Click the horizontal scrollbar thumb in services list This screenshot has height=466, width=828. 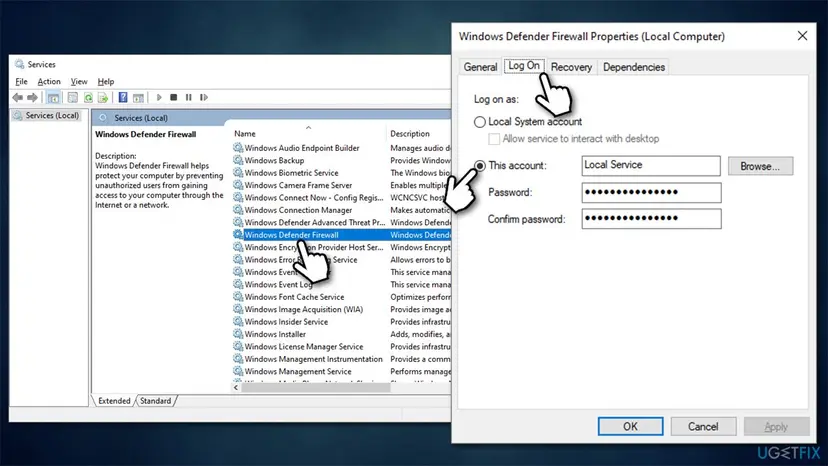click(x=316, y=387)
